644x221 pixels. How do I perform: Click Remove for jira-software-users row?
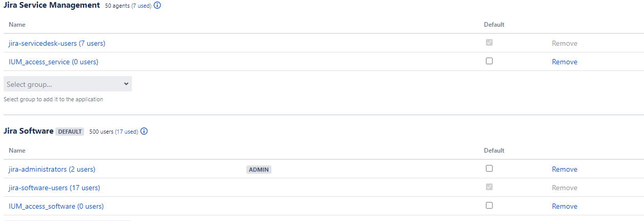point(564,188)
